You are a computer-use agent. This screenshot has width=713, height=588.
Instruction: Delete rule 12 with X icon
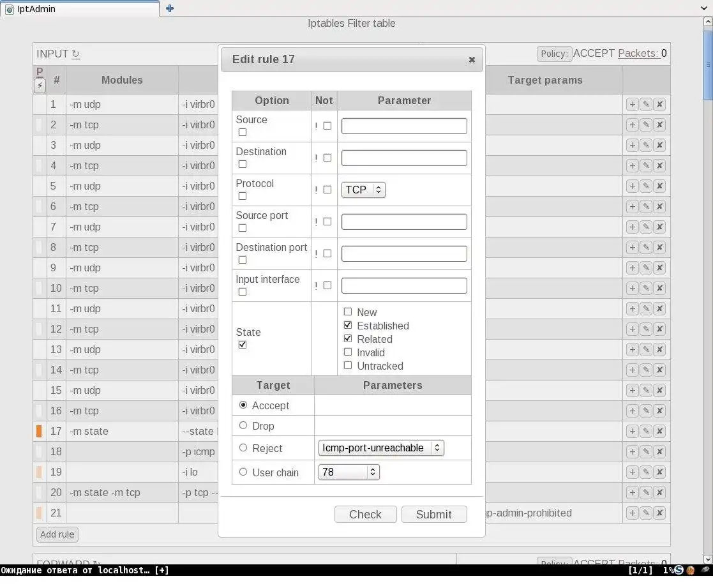[x=659, y=329]
